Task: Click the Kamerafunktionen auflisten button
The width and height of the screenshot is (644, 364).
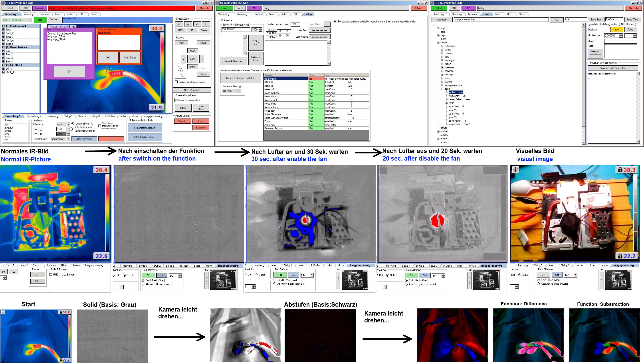Action: pos(240,78)
